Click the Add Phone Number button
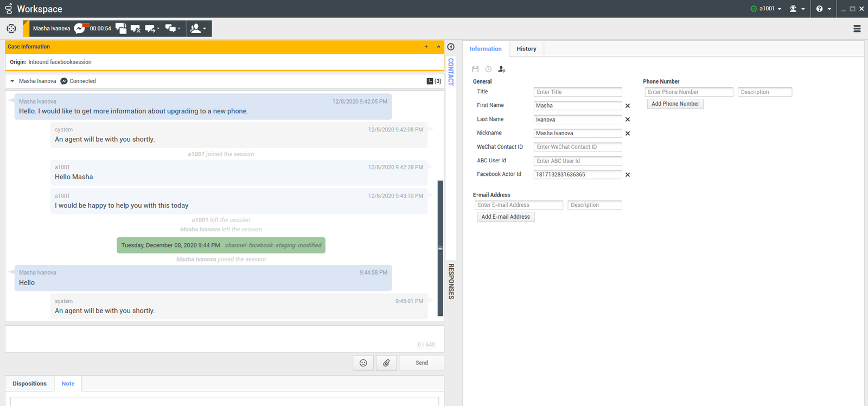Viewport: 868px width, 406px height. point(675,104)
